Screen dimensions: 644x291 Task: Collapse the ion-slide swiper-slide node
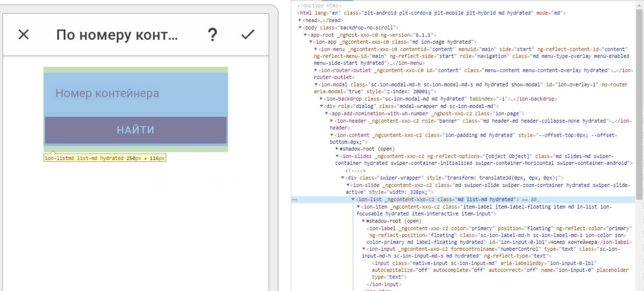tap(348, 185)
